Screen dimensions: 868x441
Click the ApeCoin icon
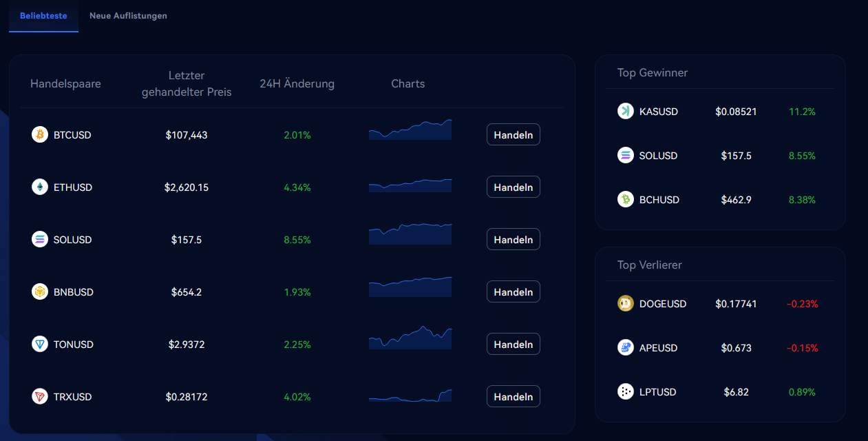pyautogui.click(x=625, y=347)
